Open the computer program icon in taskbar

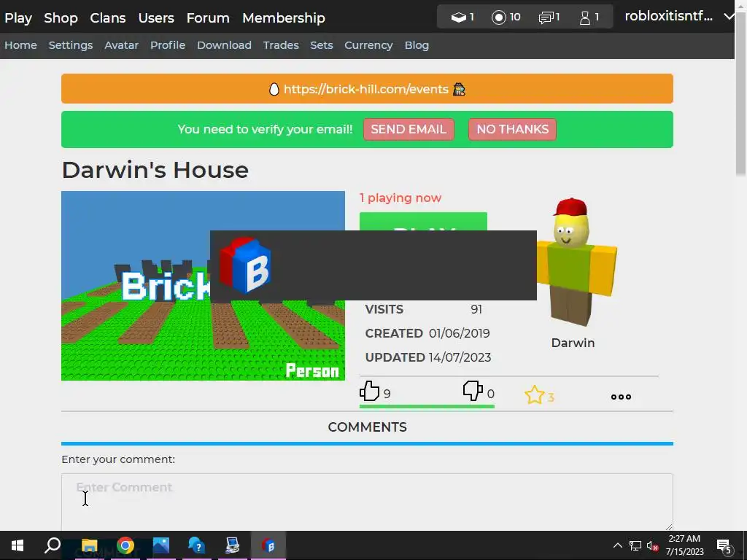[232, 545]
